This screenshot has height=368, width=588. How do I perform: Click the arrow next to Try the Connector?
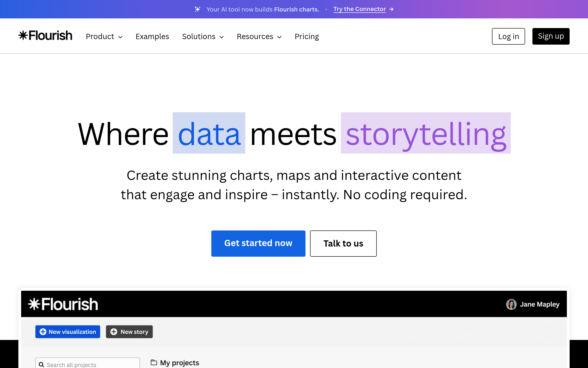click(x=391, y=9)
